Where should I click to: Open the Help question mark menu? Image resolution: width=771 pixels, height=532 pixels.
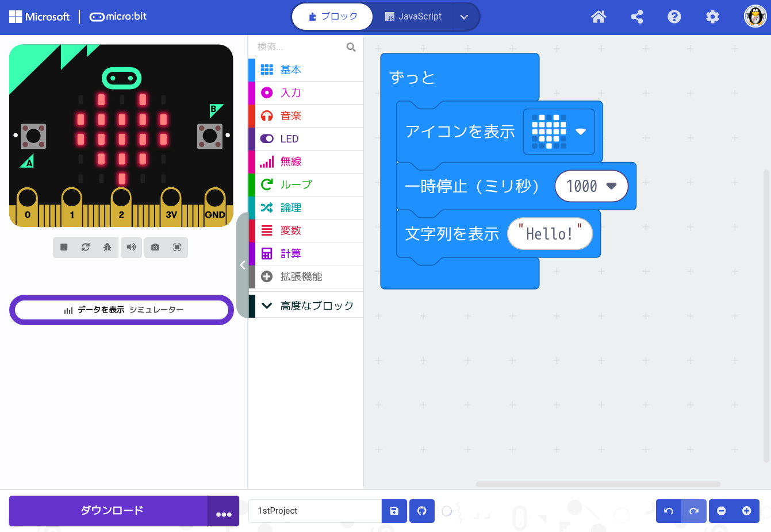[x=674, y=17]
